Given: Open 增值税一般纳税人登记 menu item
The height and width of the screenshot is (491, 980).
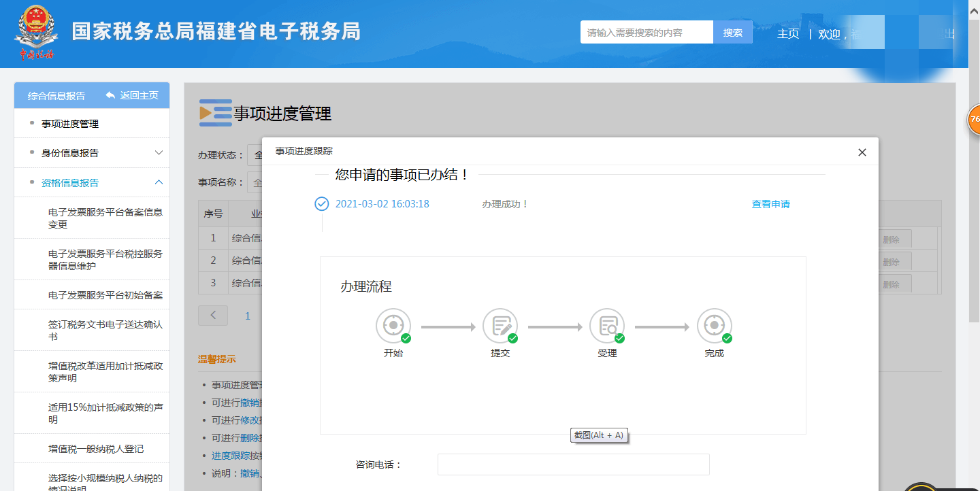Looking at the screenshot, I should [96, 449].
